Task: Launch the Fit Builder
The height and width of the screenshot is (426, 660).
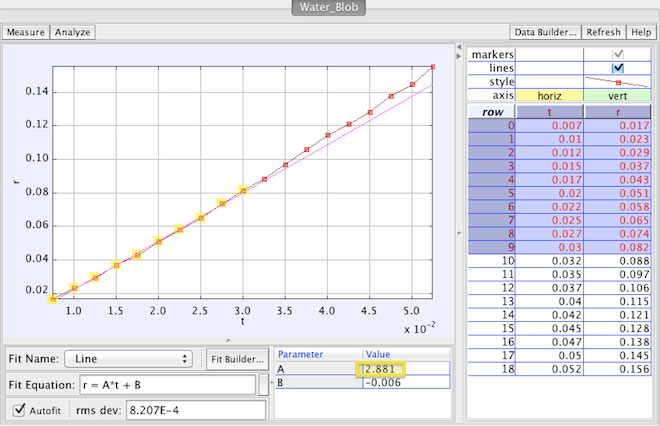Action: click(236, 358)
